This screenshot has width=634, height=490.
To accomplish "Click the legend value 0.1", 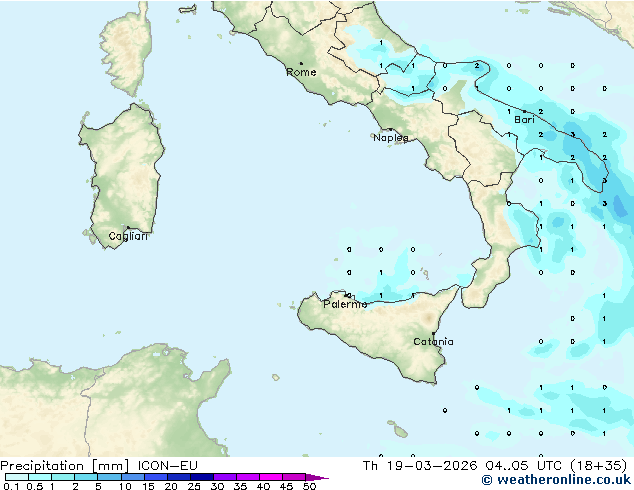I will coord(12,486).
